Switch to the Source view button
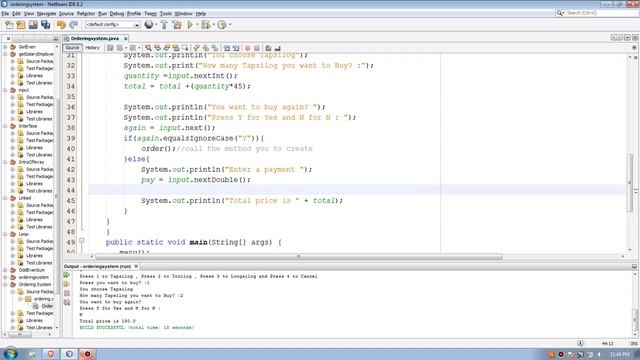The width and height of the screenshot is (640, 360). click(72, 48)
